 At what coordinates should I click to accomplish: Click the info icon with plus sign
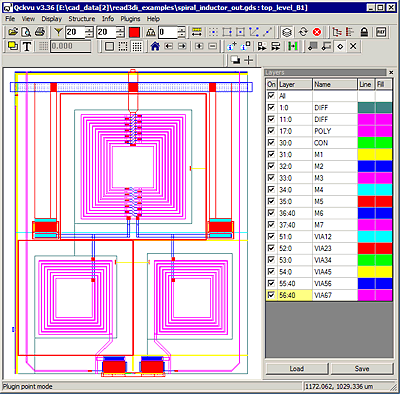(231, 46)
